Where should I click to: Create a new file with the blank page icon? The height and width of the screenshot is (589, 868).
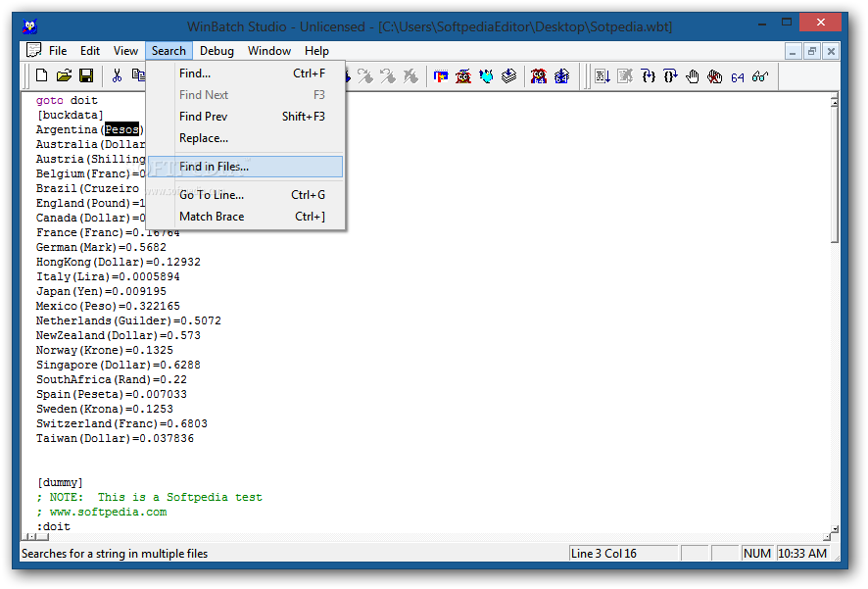point(41,75)
